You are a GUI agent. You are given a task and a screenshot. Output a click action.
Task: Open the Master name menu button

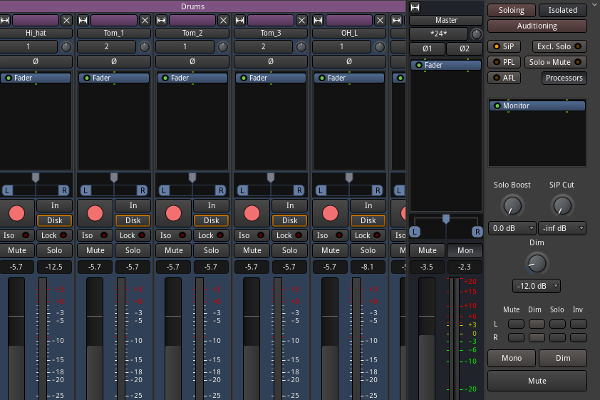coord(446,20)
